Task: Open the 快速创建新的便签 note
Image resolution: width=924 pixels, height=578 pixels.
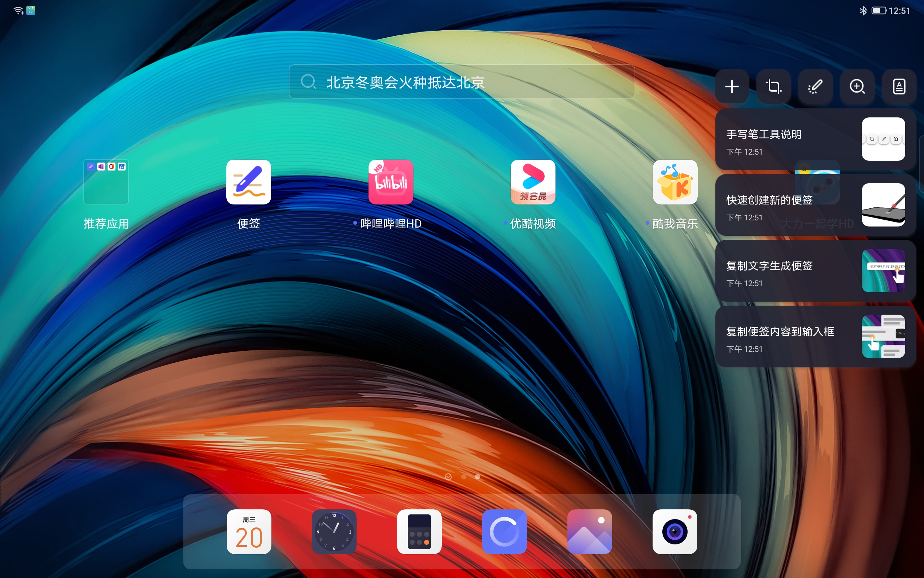Action: click(x=815, y=205)
